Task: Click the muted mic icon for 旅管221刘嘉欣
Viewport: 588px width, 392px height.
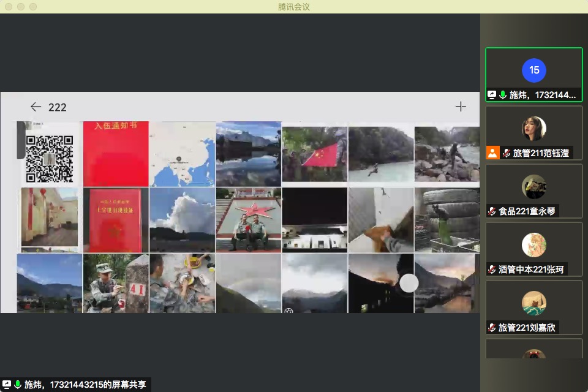Action: [492, 328]
